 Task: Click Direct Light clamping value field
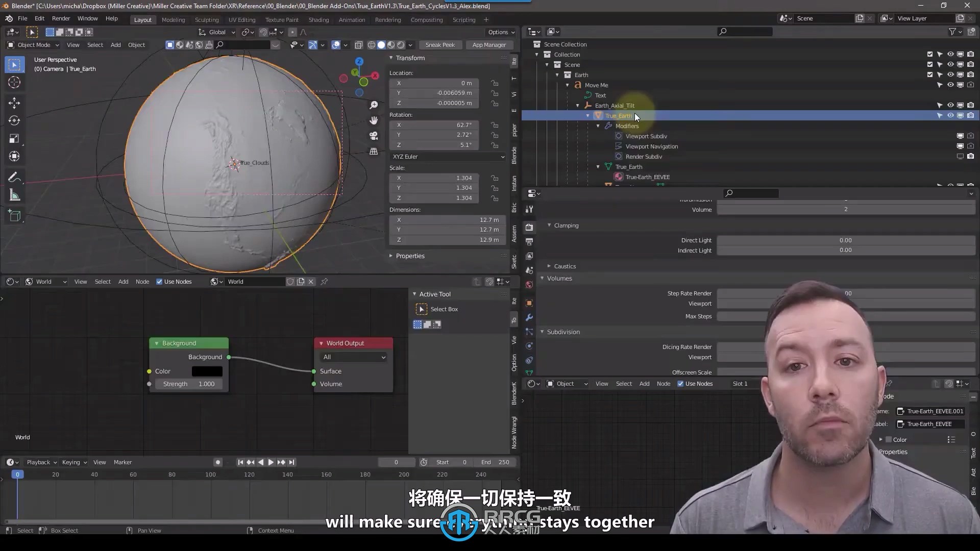(846, 240)
